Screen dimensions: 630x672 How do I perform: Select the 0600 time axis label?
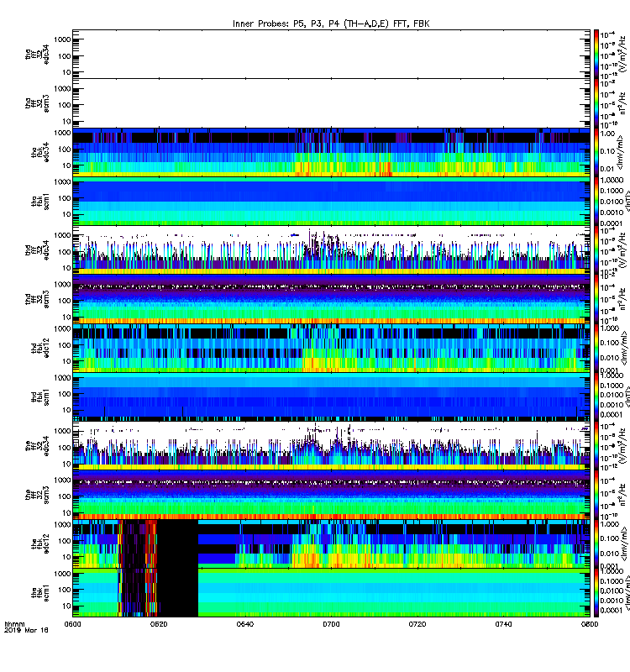coord(72,624)
